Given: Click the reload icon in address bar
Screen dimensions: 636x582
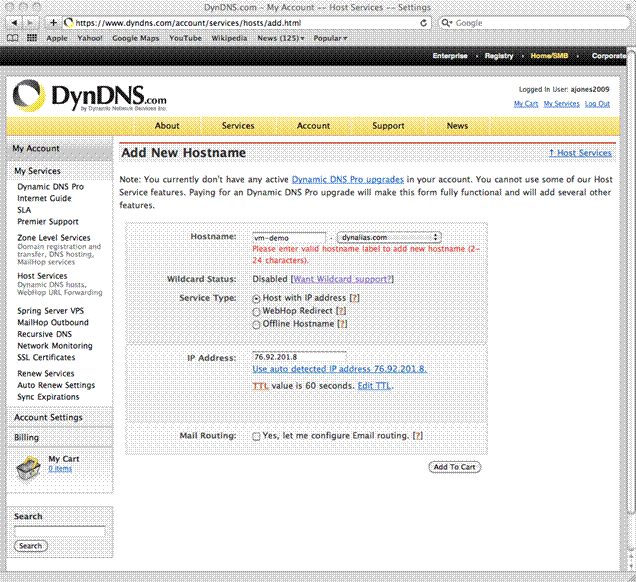Looking at the screenshot, I should click(x=423, y=23).
